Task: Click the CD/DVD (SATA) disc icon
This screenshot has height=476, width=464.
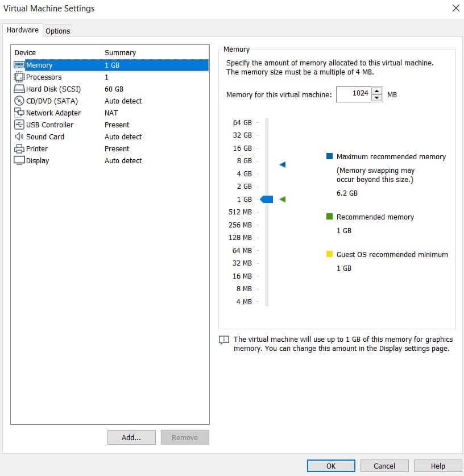Action: (19, 101)
